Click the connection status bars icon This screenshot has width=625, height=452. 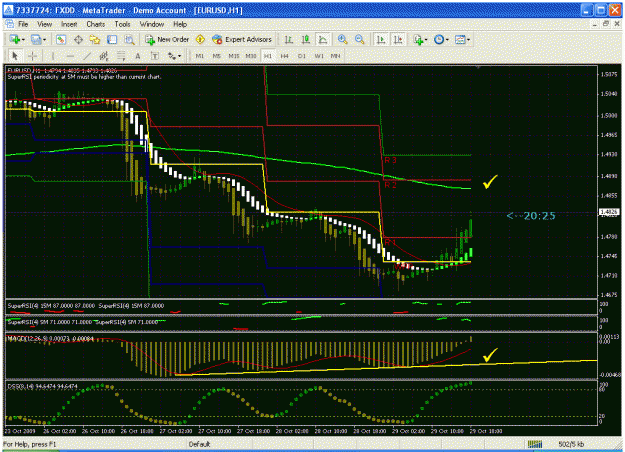(535, 444)
